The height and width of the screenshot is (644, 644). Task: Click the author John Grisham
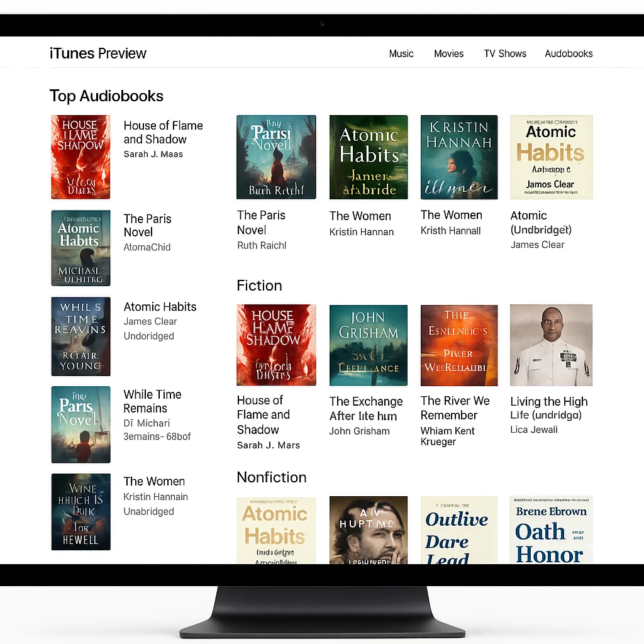click(359, 431)
